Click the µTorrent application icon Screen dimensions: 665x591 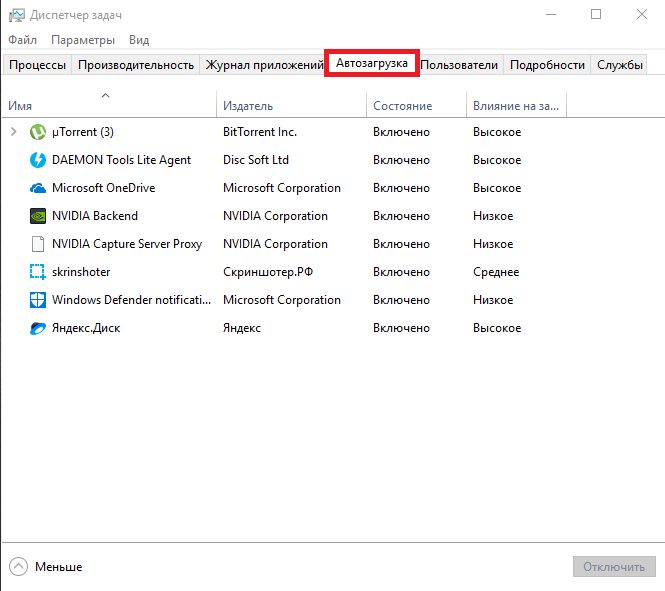(x=38, y=132)
